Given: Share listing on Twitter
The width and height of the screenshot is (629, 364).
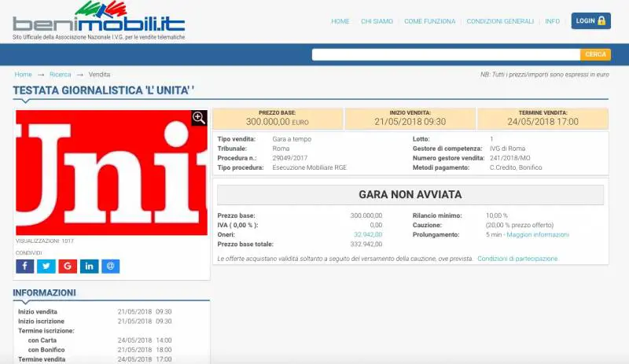Looking at the screenshot, I should pyautogui.click(x=46, y=266).
